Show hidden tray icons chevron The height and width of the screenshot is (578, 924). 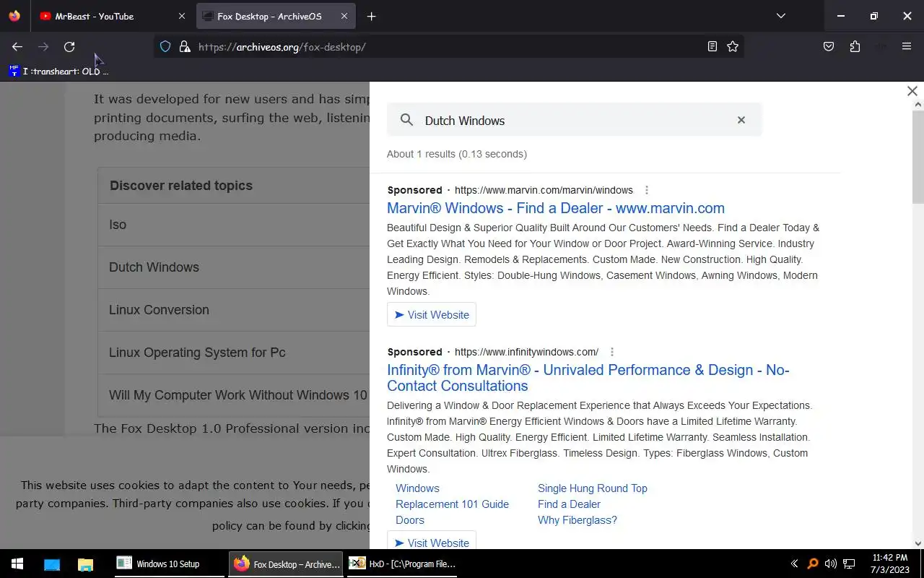point(794,564)
